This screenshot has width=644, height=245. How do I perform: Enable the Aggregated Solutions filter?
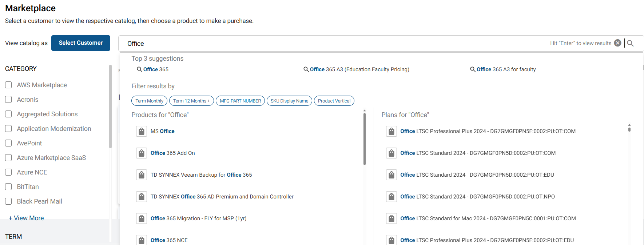point(8,114)
